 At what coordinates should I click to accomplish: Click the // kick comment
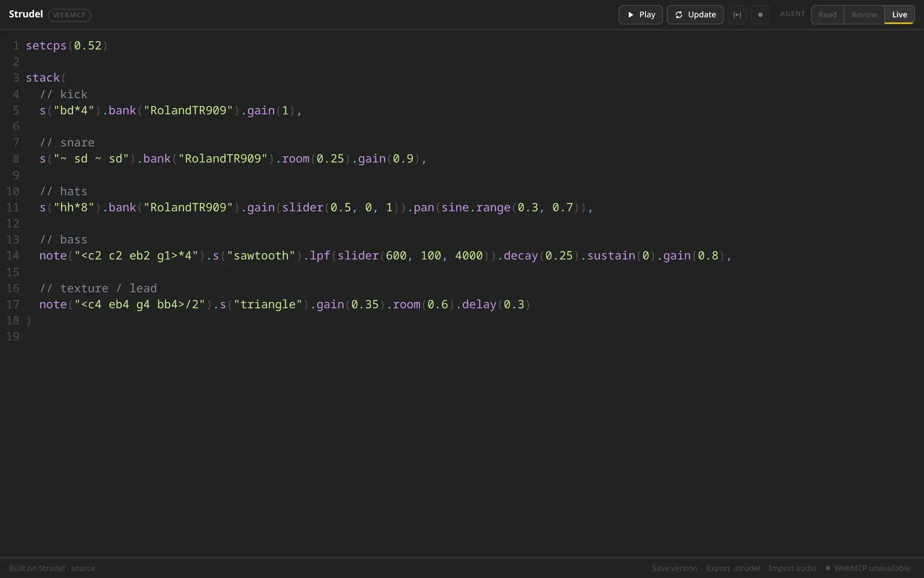(x=64, y=94)
